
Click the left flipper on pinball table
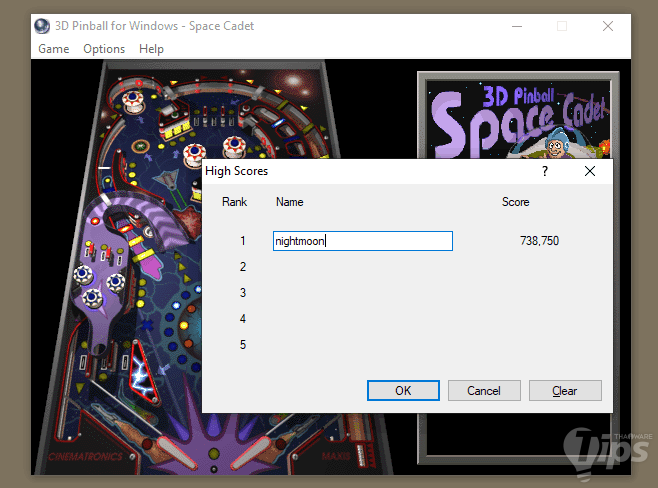click(x=175, y=453)
